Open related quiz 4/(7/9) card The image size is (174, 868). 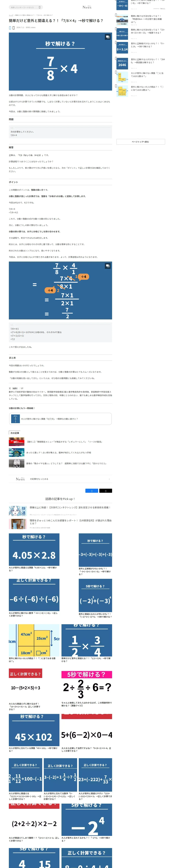tap(60, 419)
